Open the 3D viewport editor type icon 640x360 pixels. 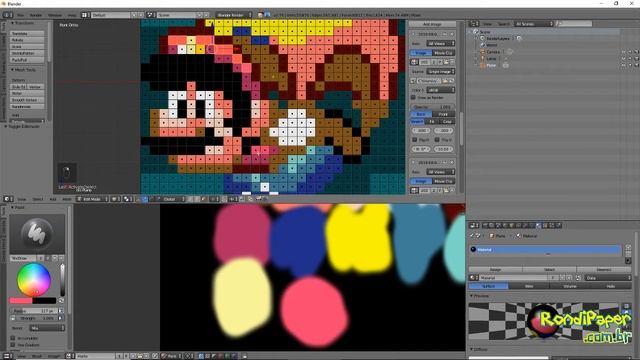coord(8,199)
